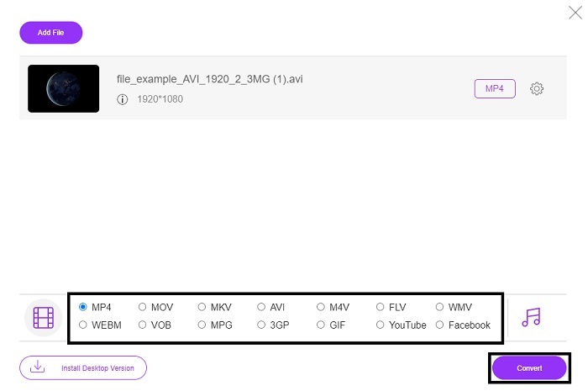Choose the M4V output format
588x391 pixels.
[322, 307]
